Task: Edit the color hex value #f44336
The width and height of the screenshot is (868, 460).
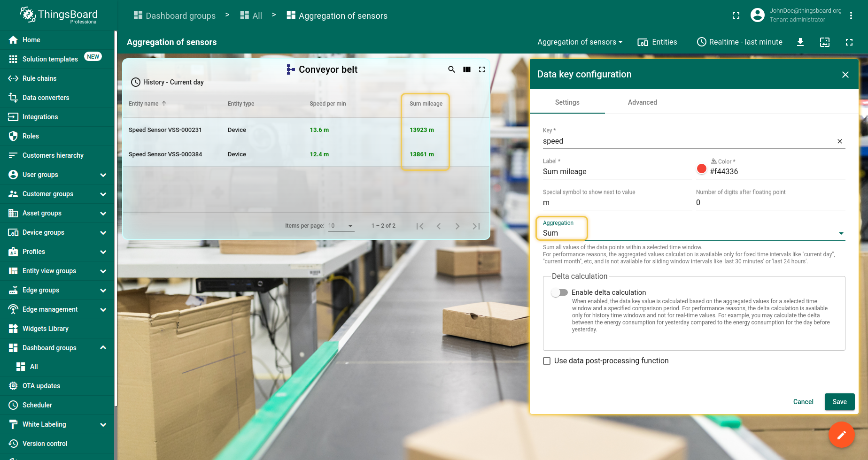Action: (x=777, y=172)
